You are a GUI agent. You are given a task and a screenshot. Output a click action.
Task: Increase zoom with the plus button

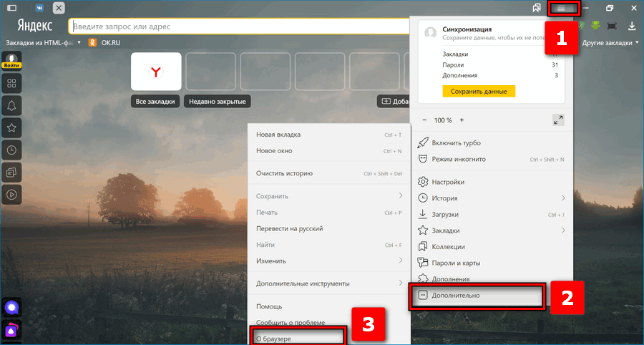(x=462, y=120)
